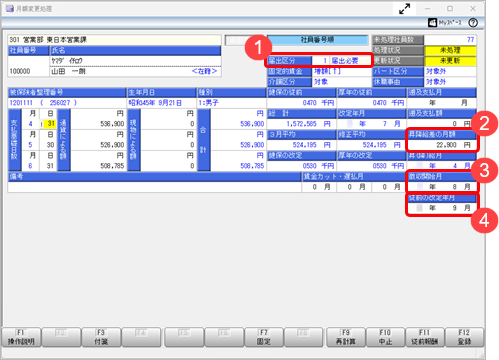
Task: Click the 改定年月 field showing 7 月
Action: coord(371,124)
